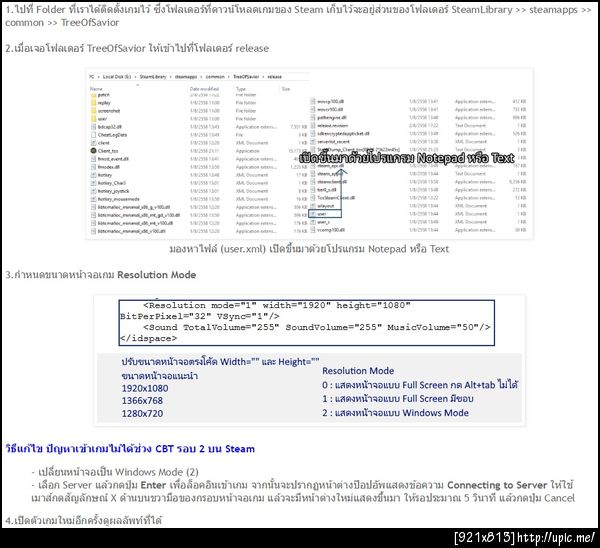Sort by the Size column header
This screenshot has height=548, width=600.
click(286, 89)
